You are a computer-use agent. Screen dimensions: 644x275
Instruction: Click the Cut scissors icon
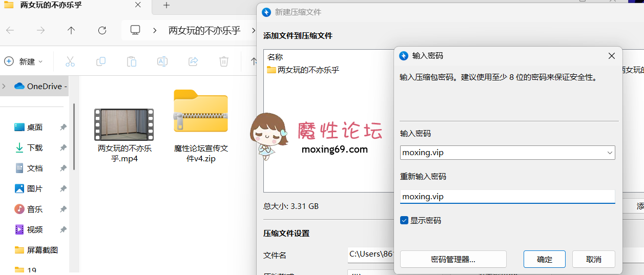pyautogui.click(x=70, y=61)
